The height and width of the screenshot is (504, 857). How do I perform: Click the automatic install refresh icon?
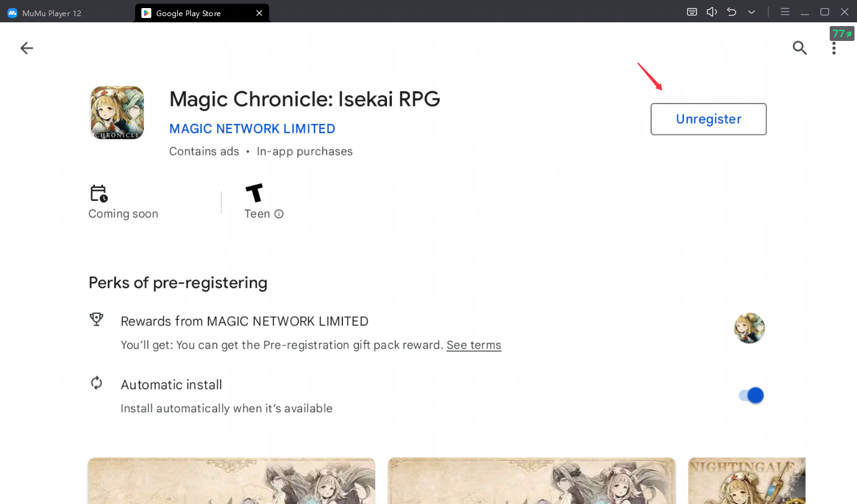[x=96, y=383]
